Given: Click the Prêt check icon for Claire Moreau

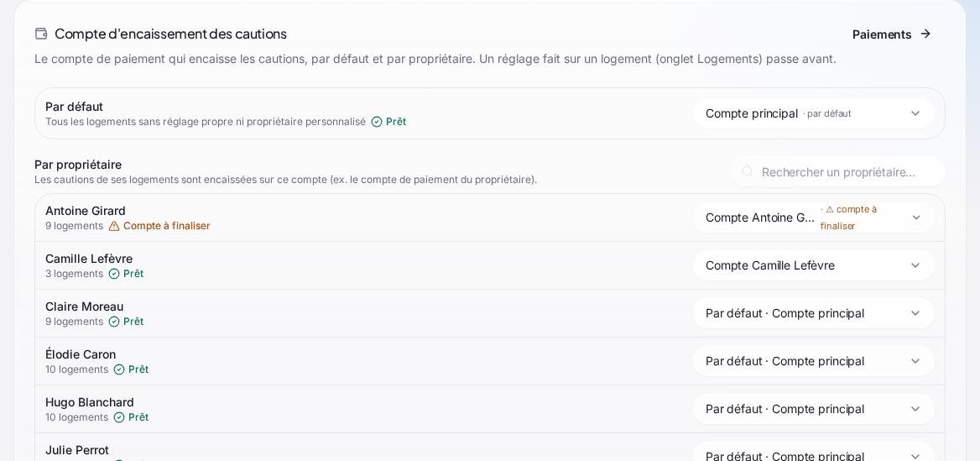Looking at the screenshot, I should (114, 322).
